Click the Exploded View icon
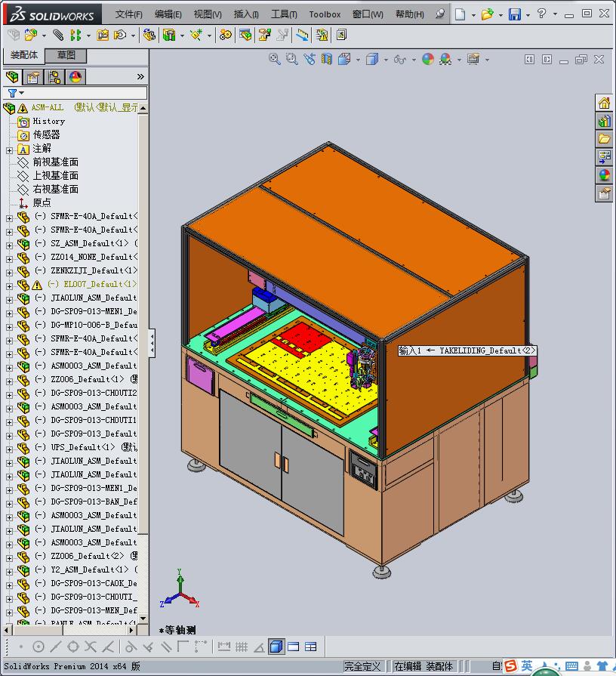This screenshot has width=616, height=676. 264,35
